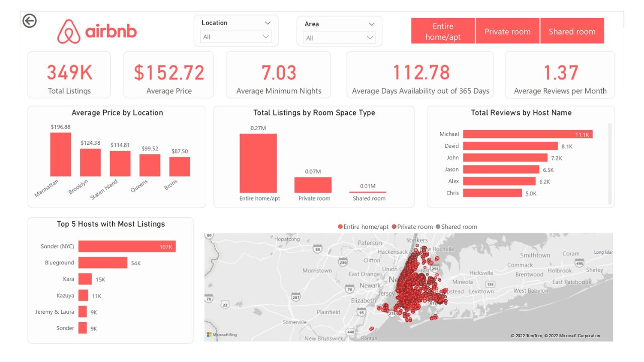Select the $152.72 Average Price card

click(x=169, y=74)
